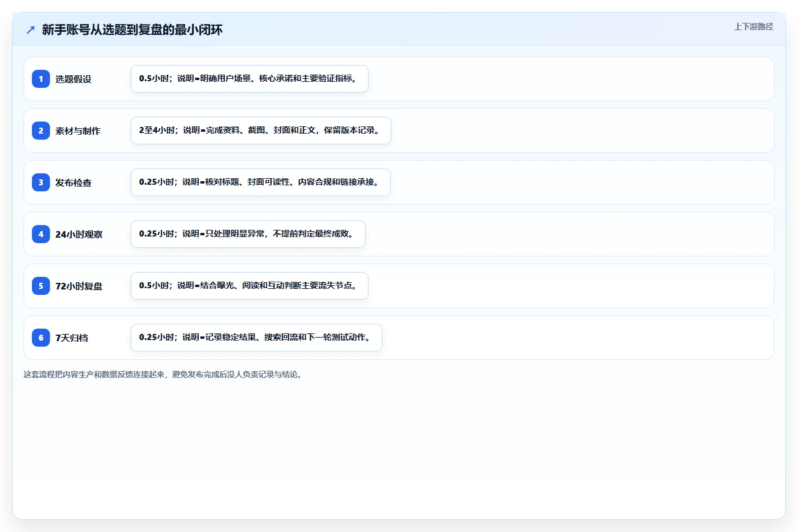Viewport: 798px width, 532px height.
Task: Open the description mentioning 结合曝光、阅读和互动
Action: (249, 286)
